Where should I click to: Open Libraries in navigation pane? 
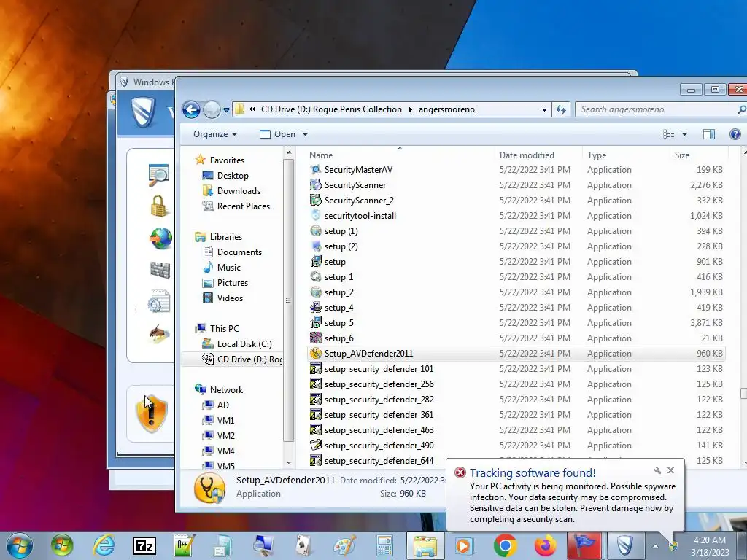(x=219, y=237)
